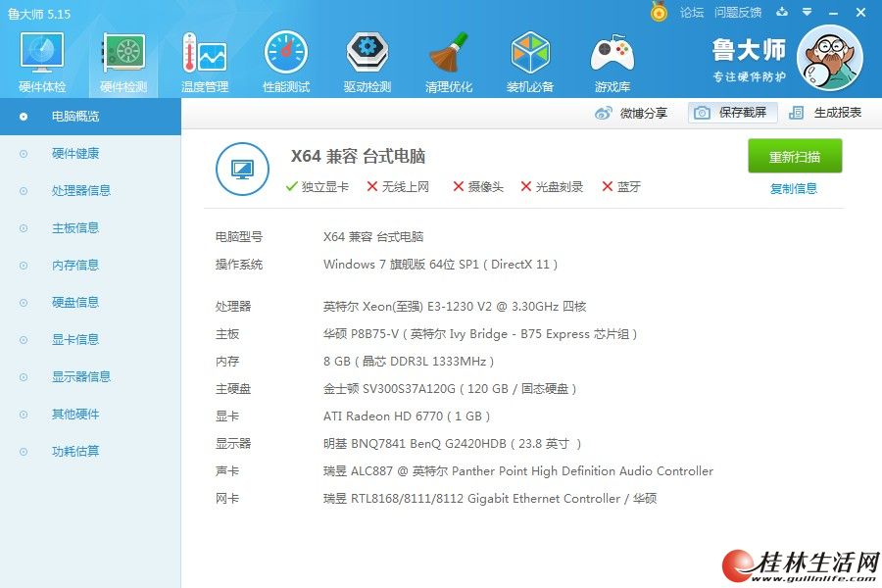Open 游戏库 game library controller icon
882x588 pixels.
[x=612, y=62]
